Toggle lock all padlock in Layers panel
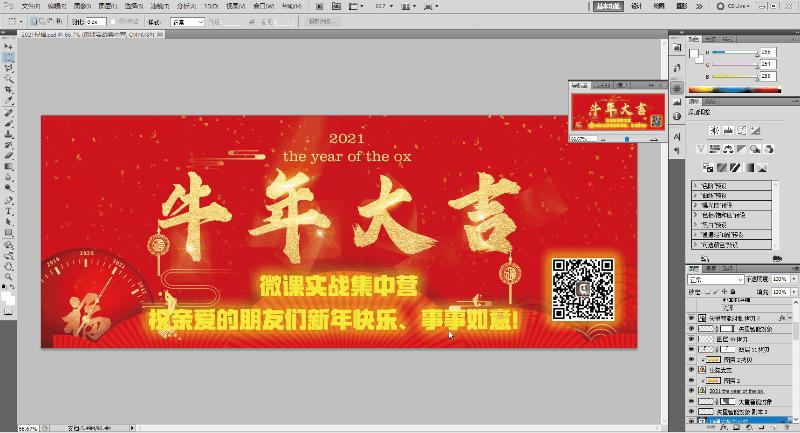The image size is (800, 433). pos(733,292)
